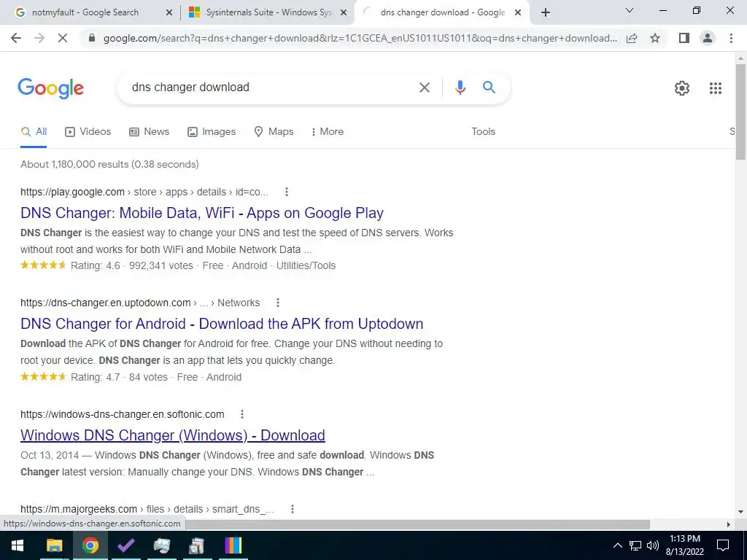Image resolution: width=747 pixels, height=560 pixels.
Task: Open the Chrome three-dot menu
Action: [x=731, y=38]
